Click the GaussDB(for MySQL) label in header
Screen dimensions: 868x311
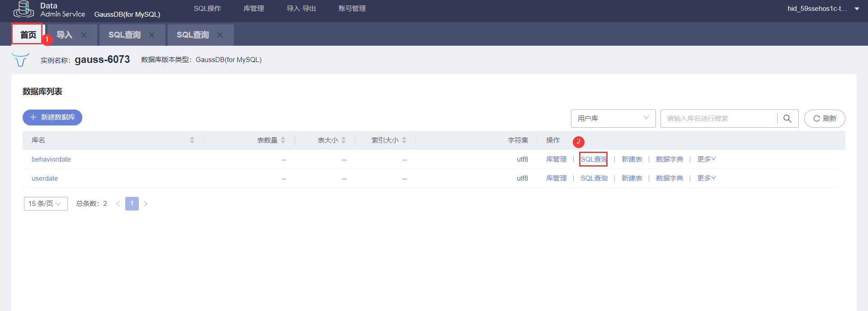click(127, 14)
